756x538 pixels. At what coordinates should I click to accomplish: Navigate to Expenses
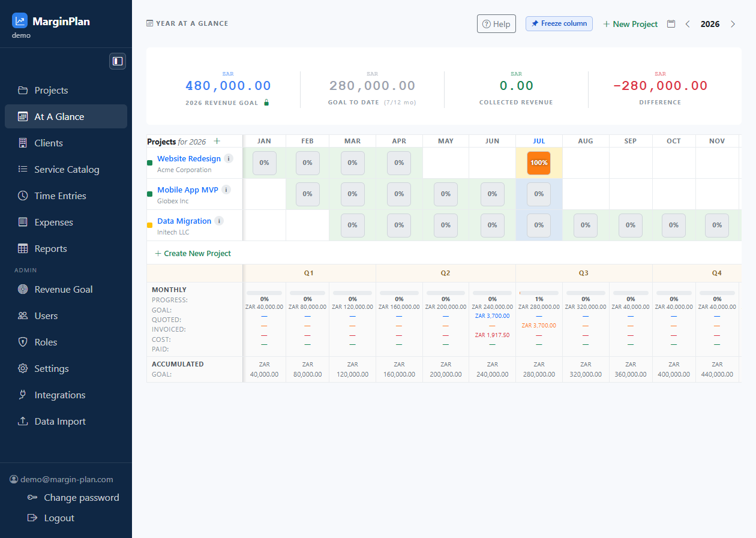[66, 223]
